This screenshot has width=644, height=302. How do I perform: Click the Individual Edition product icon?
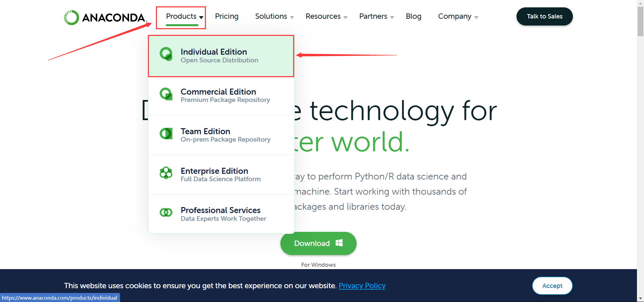(x=166, y=54)
